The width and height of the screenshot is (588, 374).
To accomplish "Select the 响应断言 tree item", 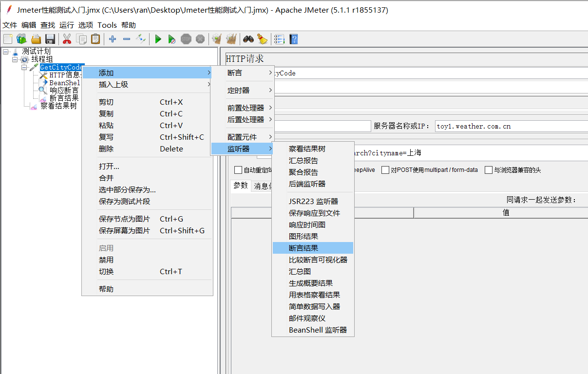I will click(x=64, y=90).
